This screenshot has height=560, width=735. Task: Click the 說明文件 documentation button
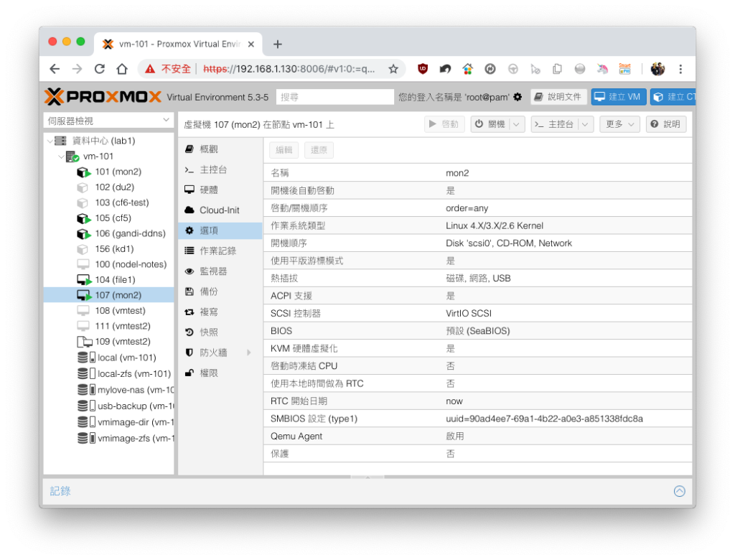[558, 97]
